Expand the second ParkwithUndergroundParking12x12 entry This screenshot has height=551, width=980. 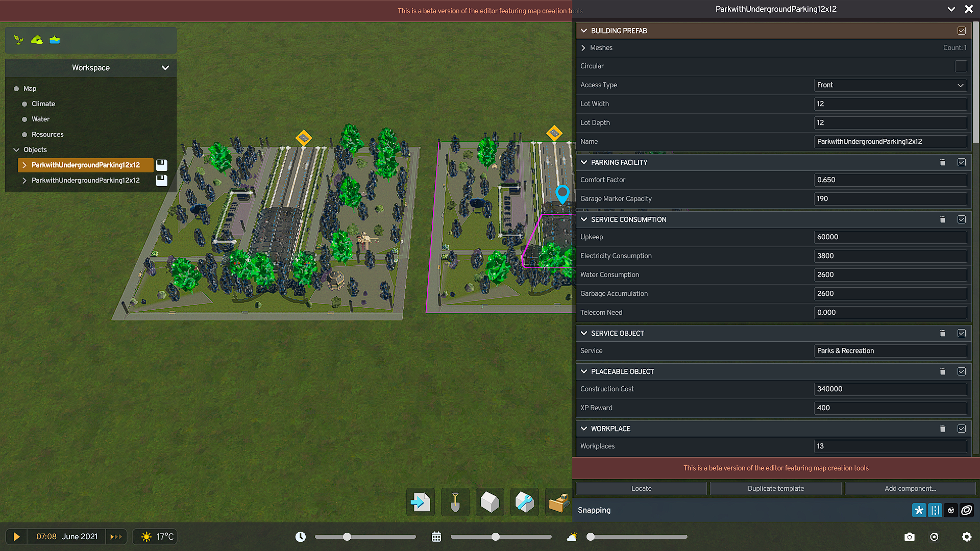tap(24, 180)
